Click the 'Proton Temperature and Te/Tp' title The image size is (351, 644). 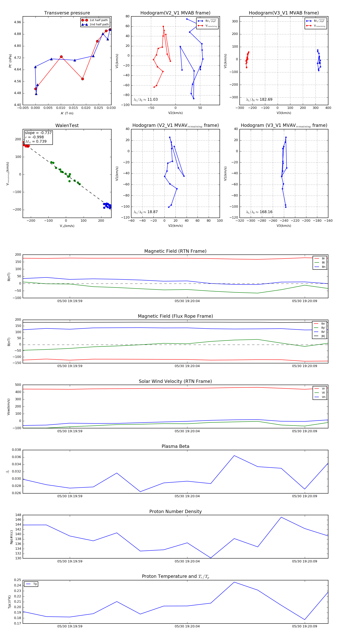pos(175,576)
